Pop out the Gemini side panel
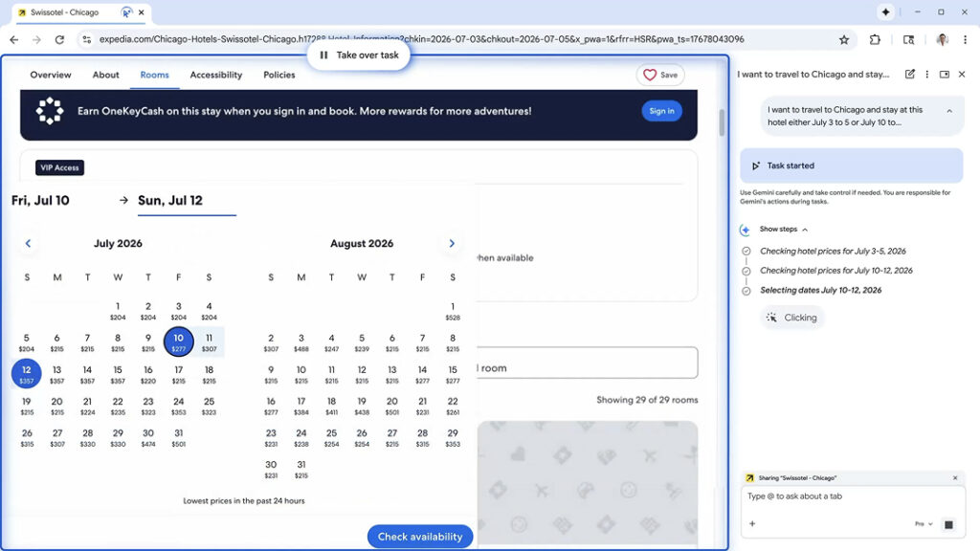This screenshot has width=980, height=551. click(x=945, y=75)
